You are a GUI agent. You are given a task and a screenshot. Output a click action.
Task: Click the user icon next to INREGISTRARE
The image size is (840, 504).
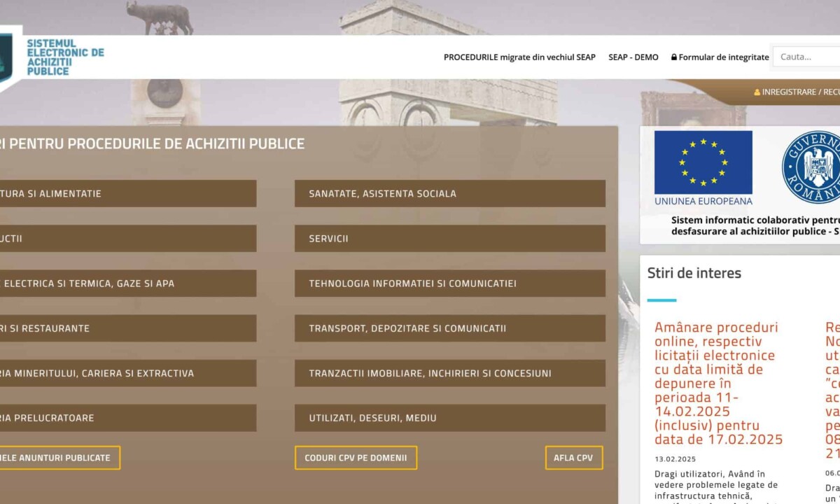[757, 92]
